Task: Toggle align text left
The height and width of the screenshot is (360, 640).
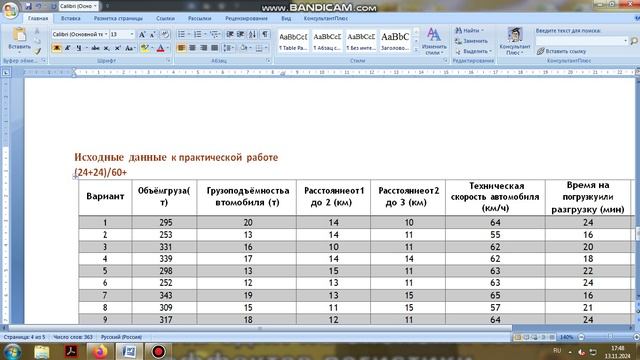Action: pyautogui.click(x=181, y=48)
